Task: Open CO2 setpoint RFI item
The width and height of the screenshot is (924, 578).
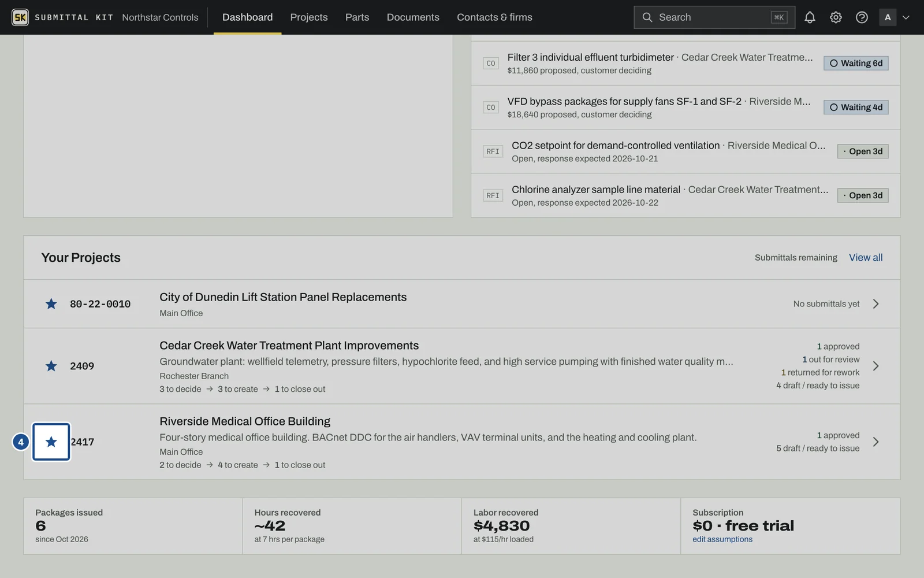Action: pos(685,151)
